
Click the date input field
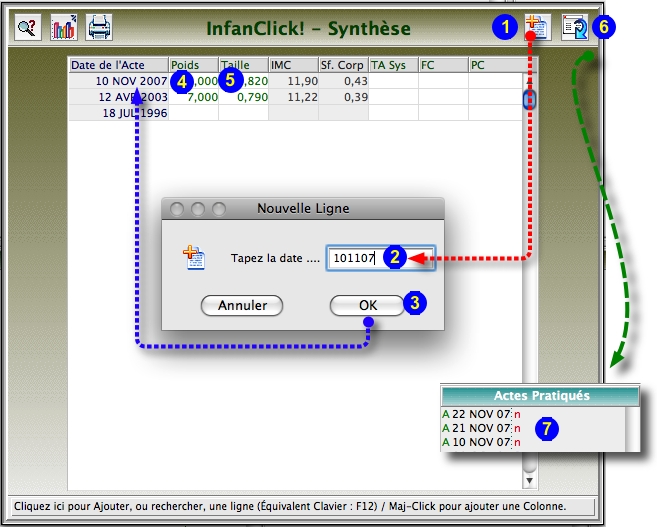click(380, 258)
